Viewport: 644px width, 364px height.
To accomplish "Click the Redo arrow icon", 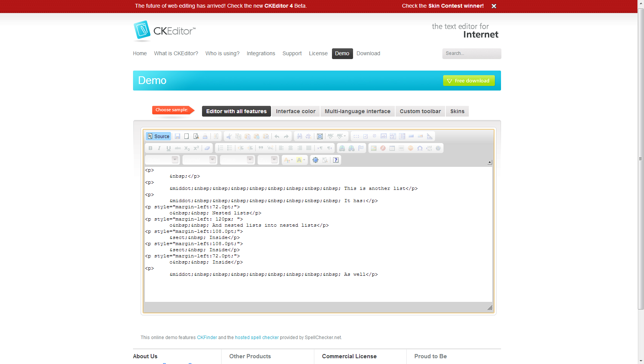I will [286, 136].
